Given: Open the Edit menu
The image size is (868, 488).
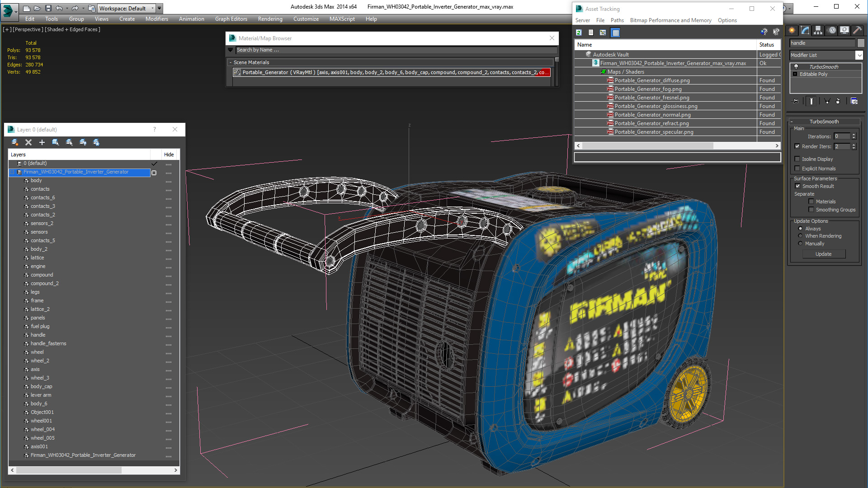Looking at the screenshot, I should (x=30, y=19).
